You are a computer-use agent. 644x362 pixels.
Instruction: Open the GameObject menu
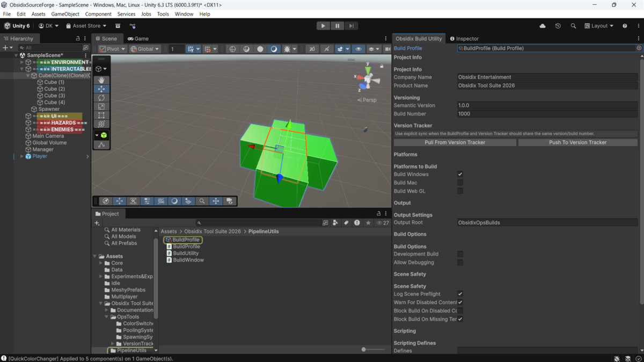click(x=65, y=14)
